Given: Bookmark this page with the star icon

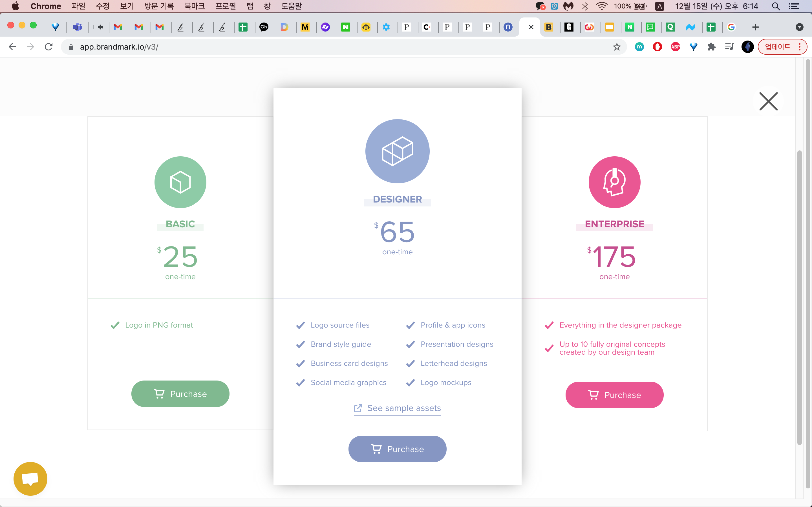Looking at the screenshot, I should pyautogui.click(x=617, y=47).
